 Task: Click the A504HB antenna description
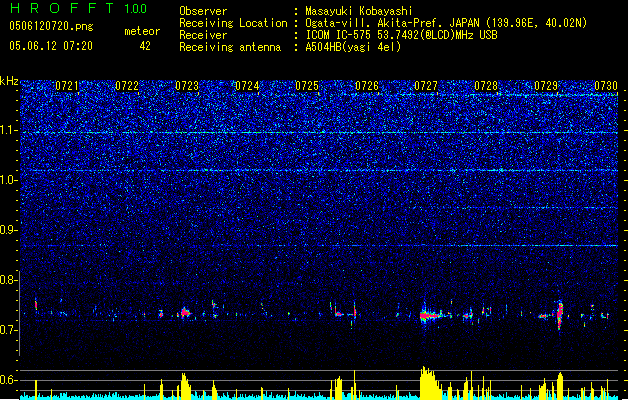click(353, 47)
